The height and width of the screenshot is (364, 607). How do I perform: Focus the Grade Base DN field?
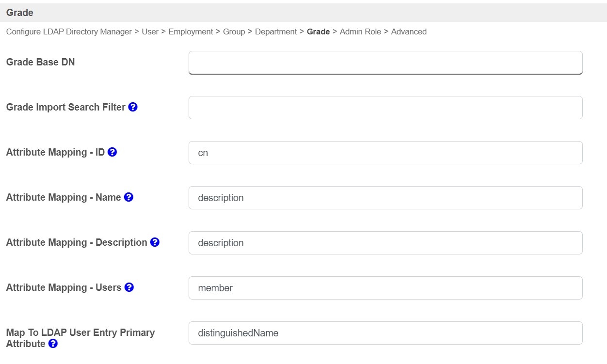tap(385, 63)
